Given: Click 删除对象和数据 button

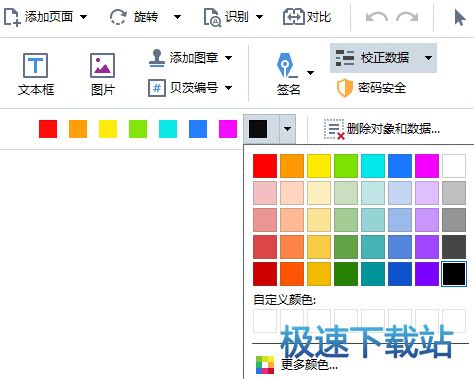Looking at the screenshot, I should (382, 129).
